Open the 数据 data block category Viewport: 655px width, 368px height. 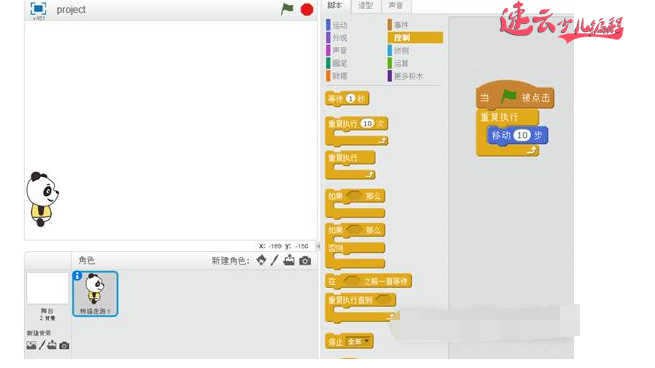click(338, 76)
